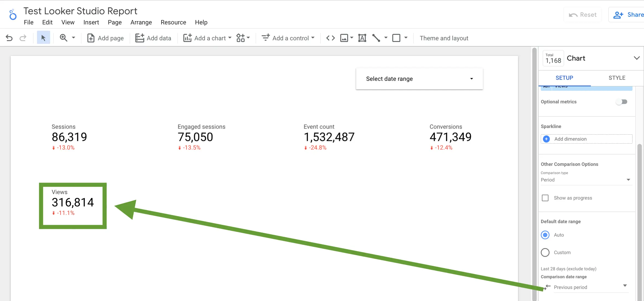
Task: Open the Help menu
Action: click(201, 22)
